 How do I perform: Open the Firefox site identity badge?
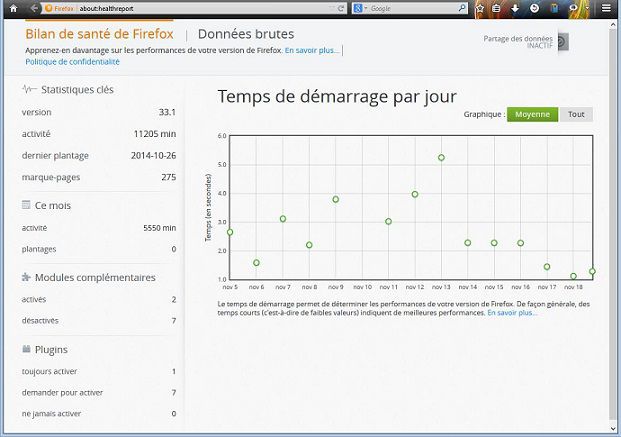(59, 8)
